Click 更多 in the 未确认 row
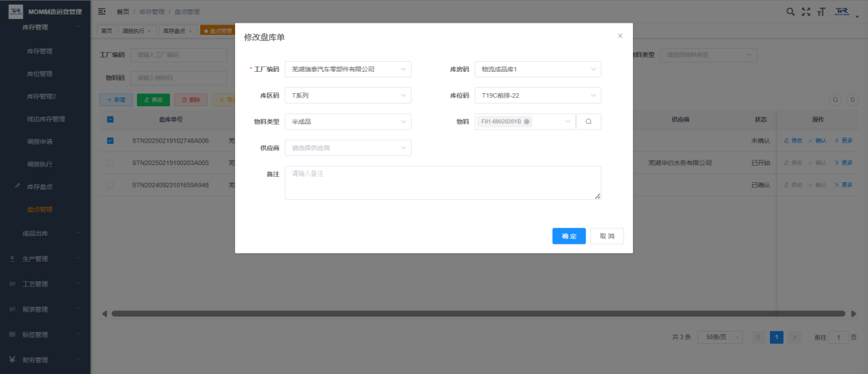Screen dimensions: 868x374 pos(843,141)
